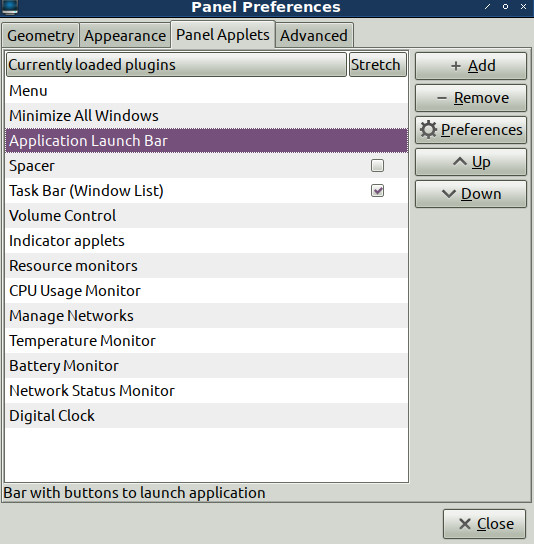The width and height of the screenshot is (534, 544).
Task: Select Temperature Monitor plugin
Action: coord(206,341)
